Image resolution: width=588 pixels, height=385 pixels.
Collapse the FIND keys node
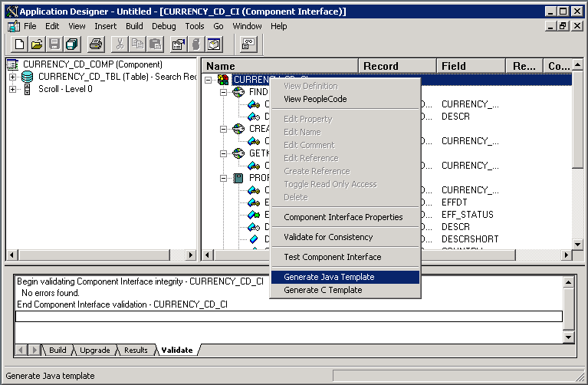(x=224, y=92)
